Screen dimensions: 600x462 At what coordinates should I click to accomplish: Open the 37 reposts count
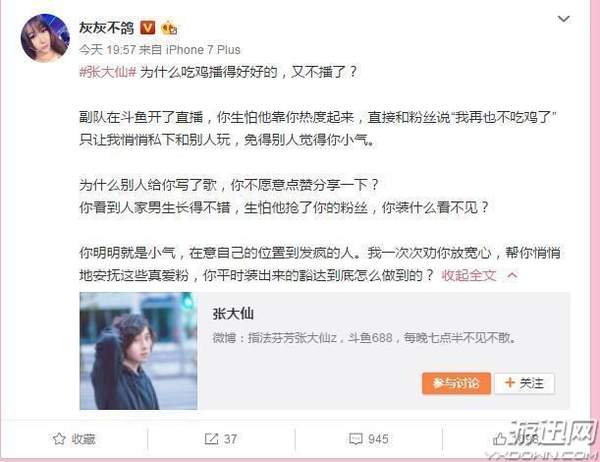point(230,439)
